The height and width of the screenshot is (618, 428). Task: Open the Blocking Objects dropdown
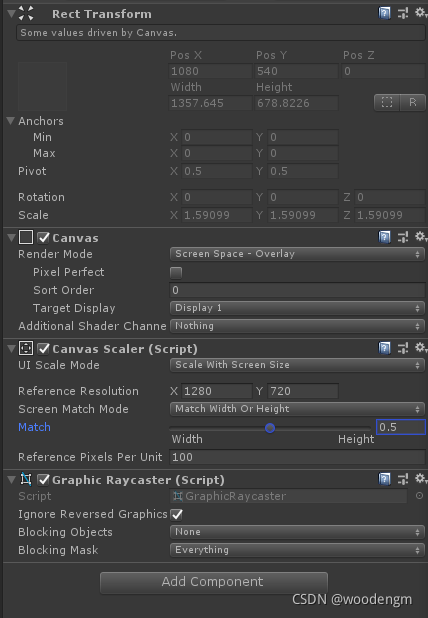pyautogui.click(x=297, y=532)
